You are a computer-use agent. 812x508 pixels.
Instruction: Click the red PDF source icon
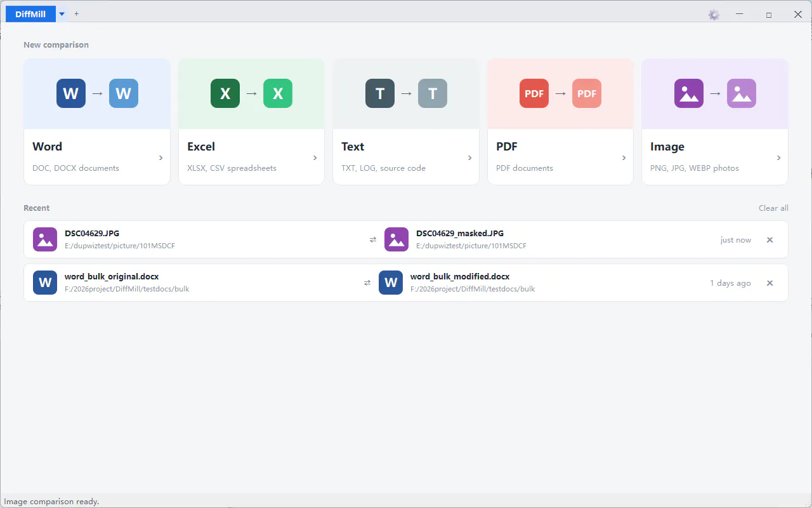[534, 93]
